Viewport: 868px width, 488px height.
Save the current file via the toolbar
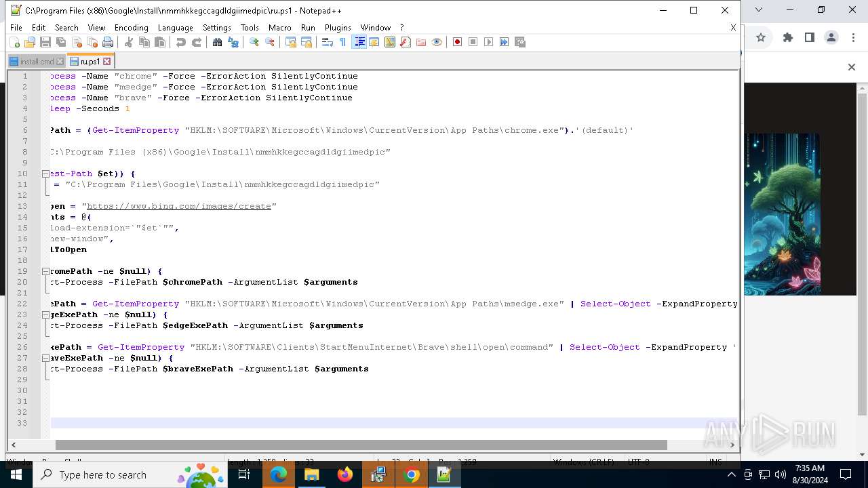45,42
